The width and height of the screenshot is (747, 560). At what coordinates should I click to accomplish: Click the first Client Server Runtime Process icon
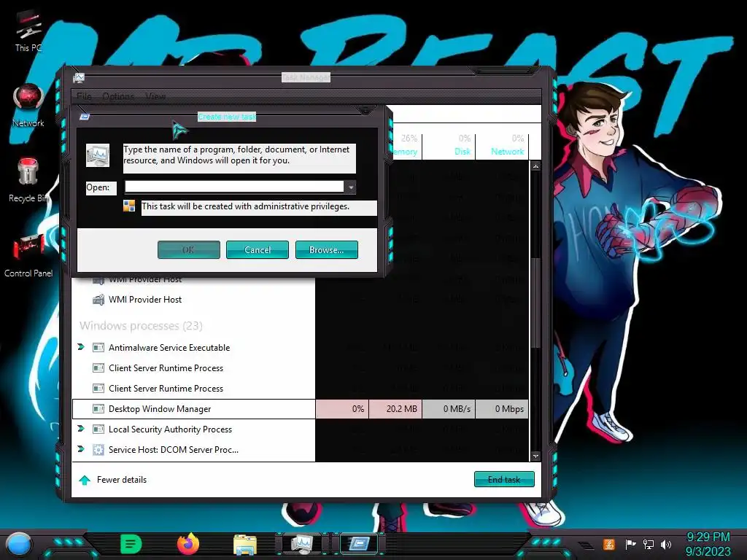pyautogui.click(x=98, y=368)
